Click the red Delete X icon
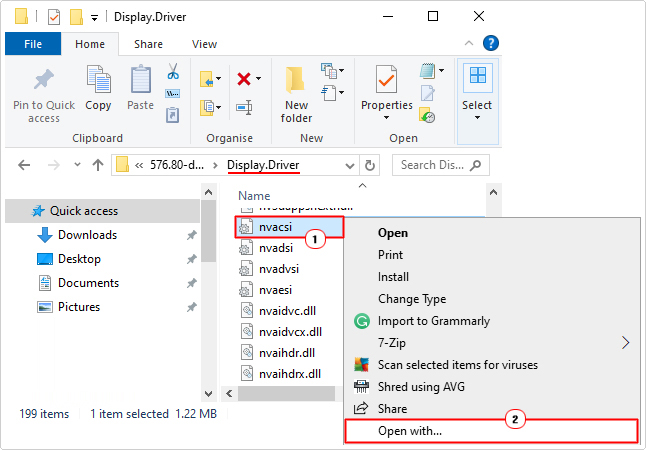 (x=244, y=78)
